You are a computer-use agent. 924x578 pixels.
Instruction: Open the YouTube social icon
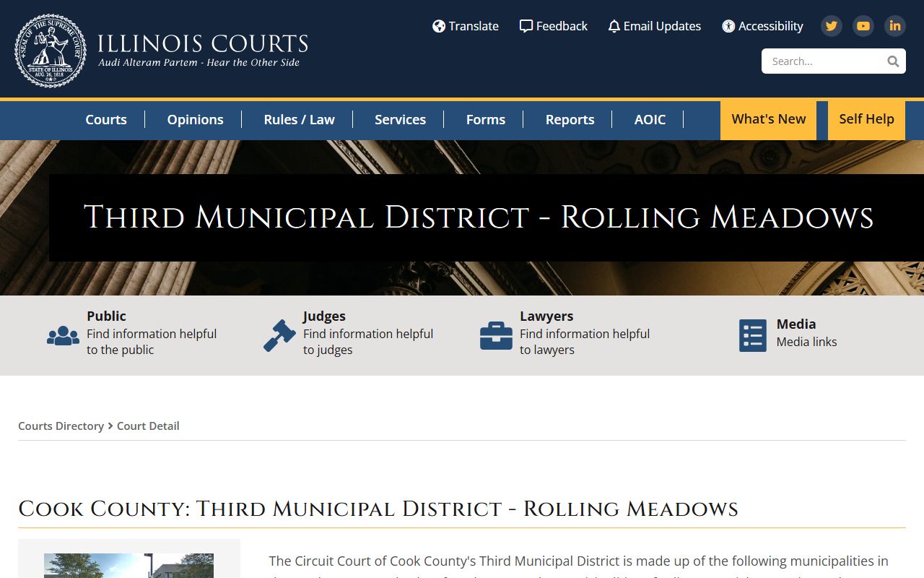coord(863,26)
